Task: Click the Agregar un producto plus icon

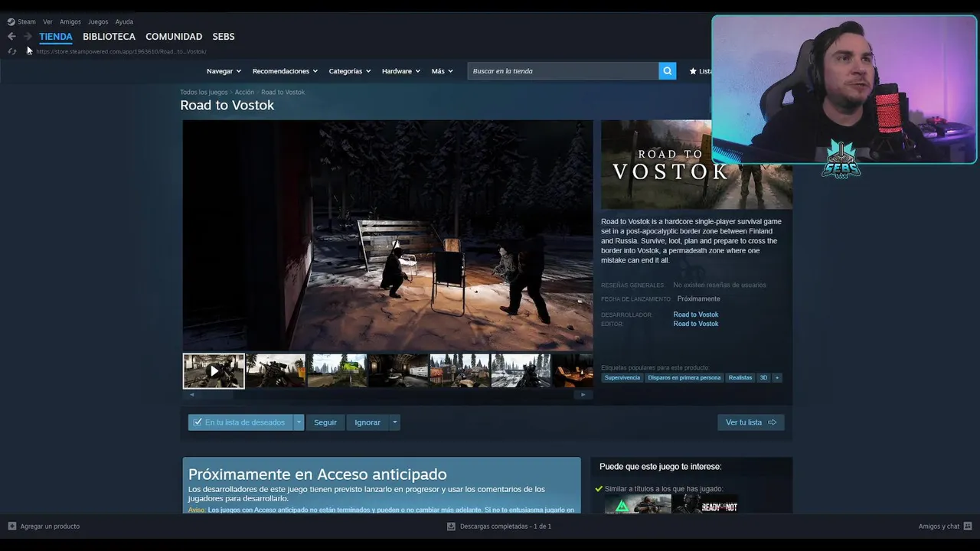Action: click(x=11, y=527)
